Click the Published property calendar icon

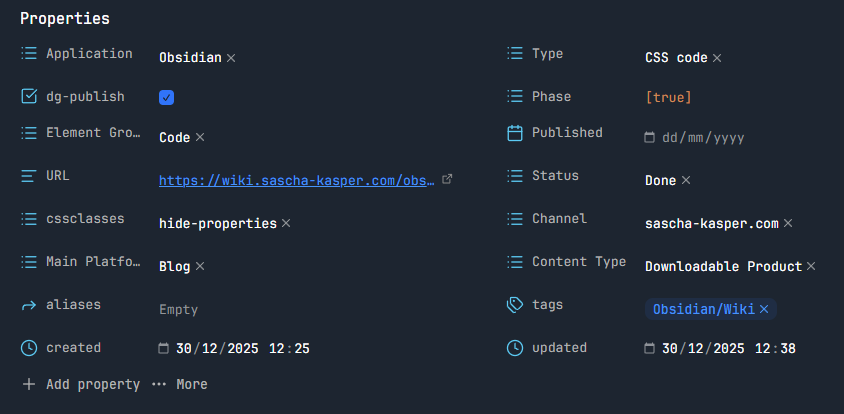(515, 133)
